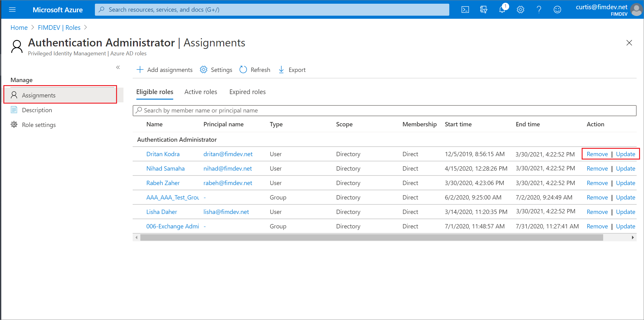Image resolution: width=644 pixels, height=320 pixels.
Task: Open the Help question mark icon
Action: pyautogui.click(x=539, y=10)
